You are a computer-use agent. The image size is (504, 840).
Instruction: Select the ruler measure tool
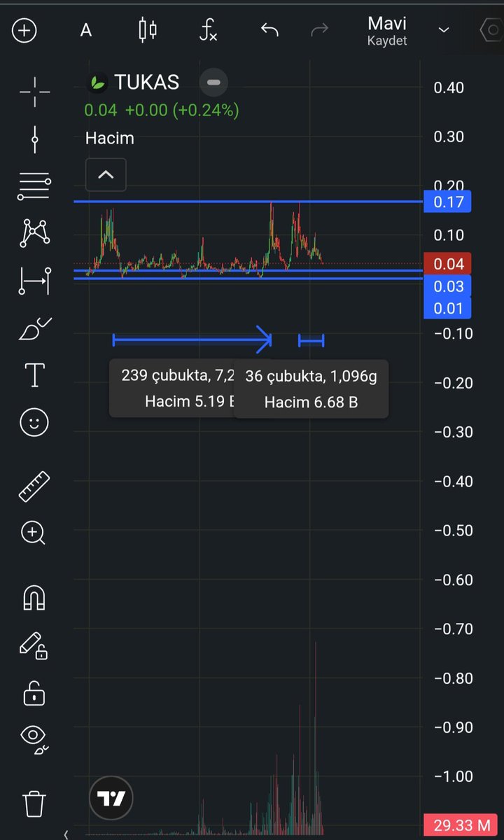[x=34, y=486]
